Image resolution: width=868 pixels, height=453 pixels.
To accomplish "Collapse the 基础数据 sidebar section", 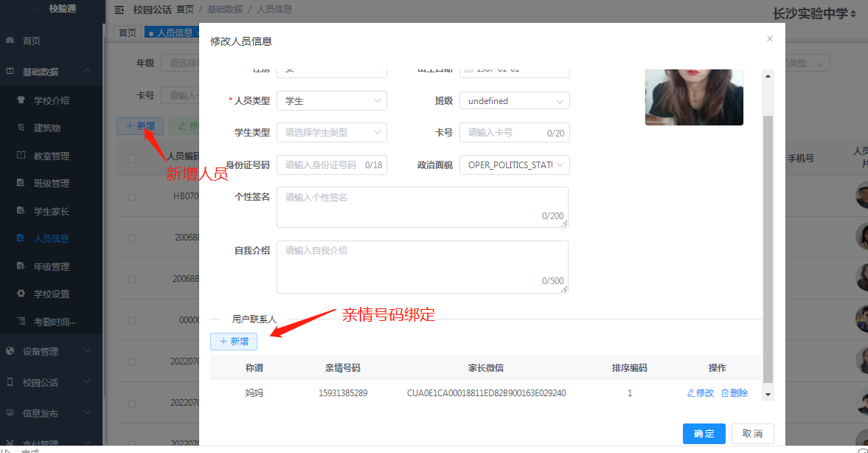I will 51,72.
